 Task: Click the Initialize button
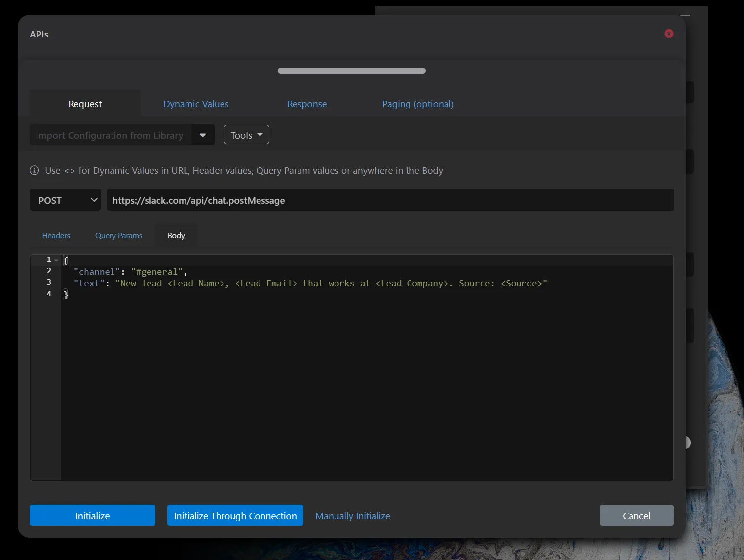pyautogui.click(x=92, y=515)
